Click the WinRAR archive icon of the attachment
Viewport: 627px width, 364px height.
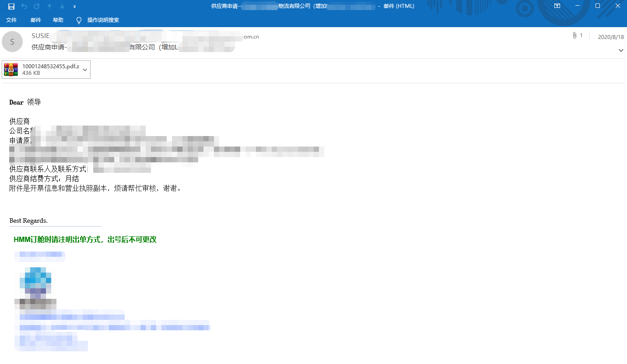click(11, 70)
